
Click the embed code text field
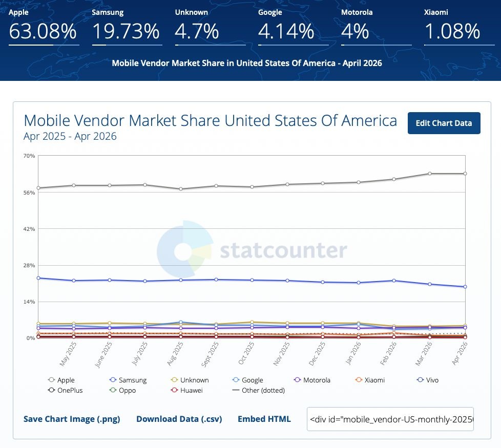[x=390, y=419]
